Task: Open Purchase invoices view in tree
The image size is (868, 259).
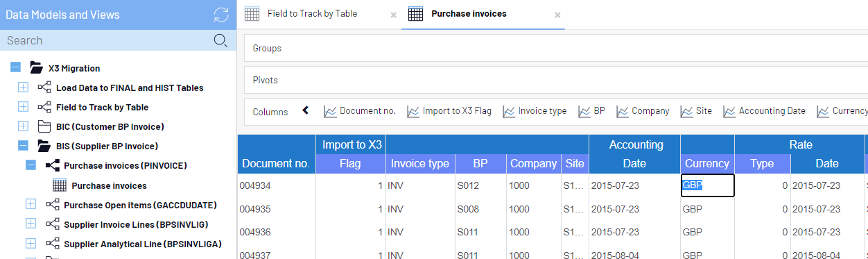Action: pyautogui.click(x=109, y=185)
